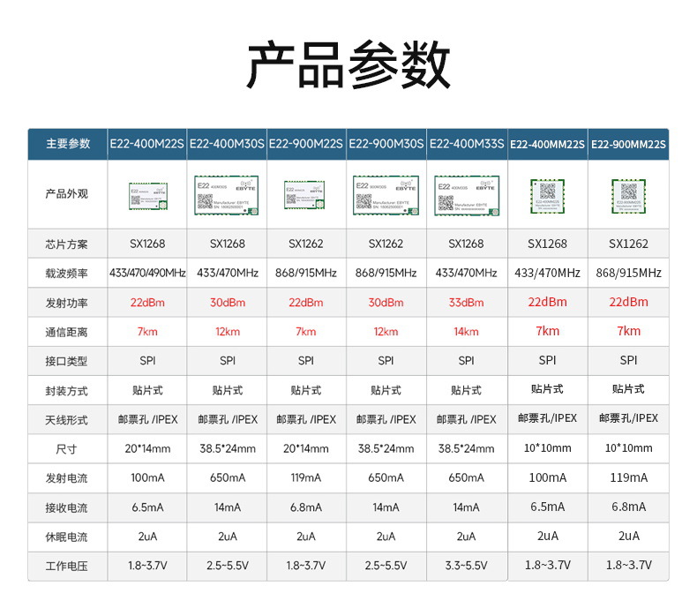Click 2uA sleep current under E22-400M33S
The image size is (697, 616).
point(467,537)
